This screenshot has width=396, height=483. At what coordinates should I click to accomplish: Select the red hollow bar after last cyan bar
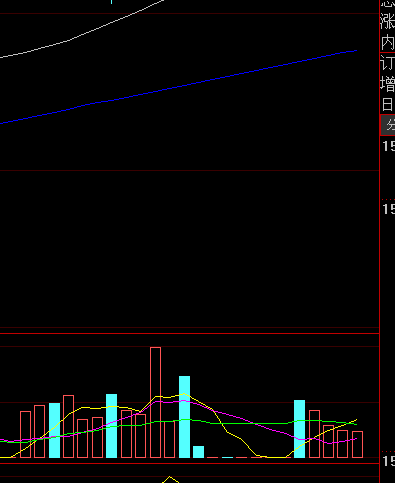[x=314, y=434]
